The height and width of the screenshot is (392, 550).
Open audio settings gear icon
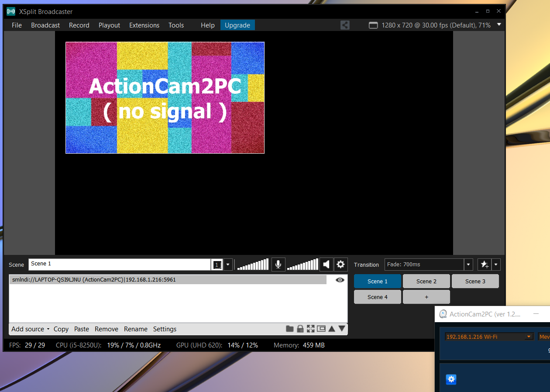point(340,264)
